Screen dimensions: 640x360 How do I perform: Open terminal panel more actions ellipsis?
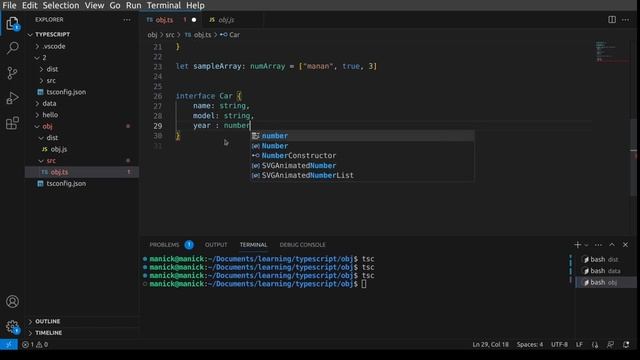pos(598,245)
